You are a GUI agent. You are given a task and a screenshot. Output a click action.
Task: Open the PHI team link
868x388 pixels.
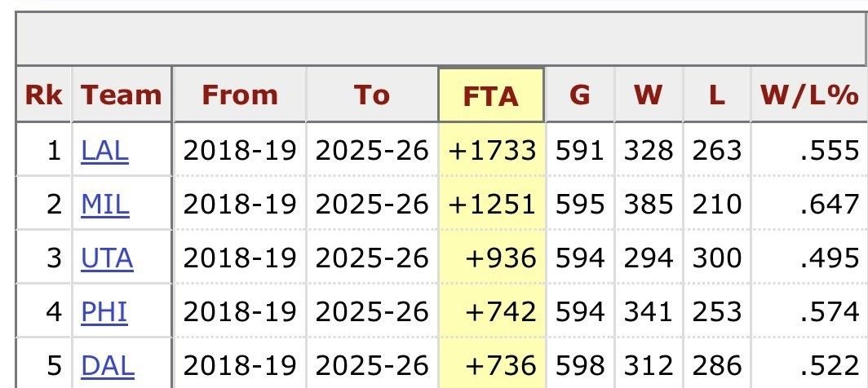point(104,312)
